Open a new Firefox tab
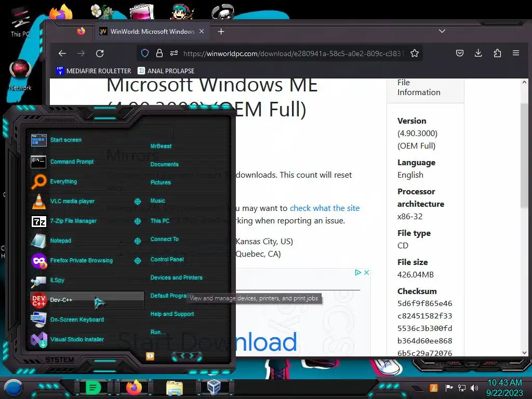The height and width of the screenshot is (399, 532). tap(221, 32)
